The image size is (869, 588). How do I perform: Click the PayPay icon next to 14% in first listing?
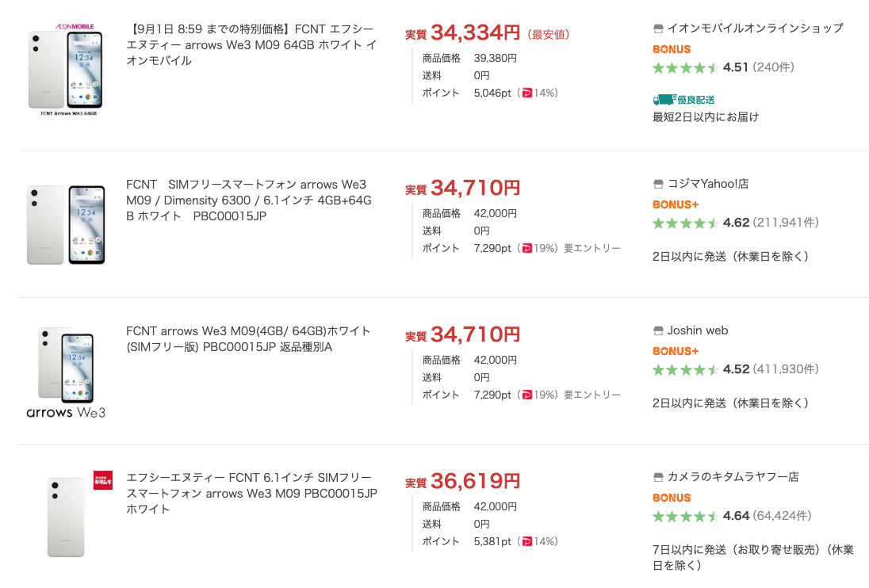[526, 93]
